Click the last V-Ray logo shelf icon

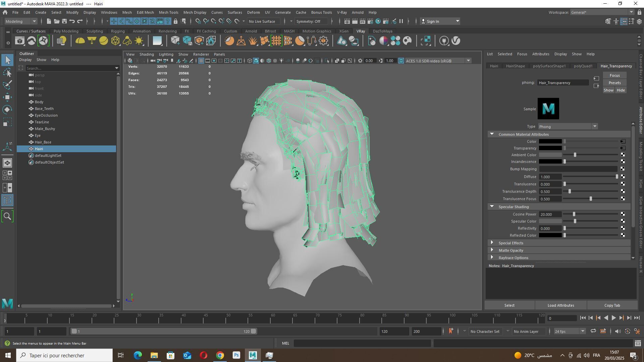tap(456, 41)
